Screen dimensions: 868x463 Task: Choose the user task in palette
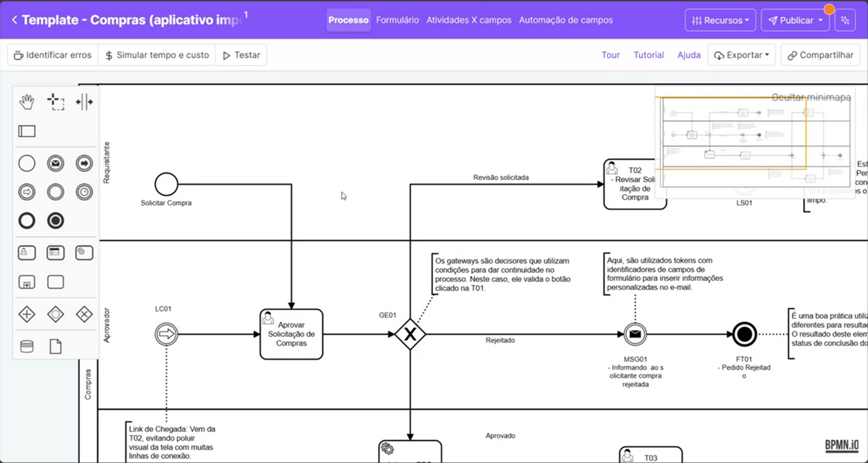[27, 253]
